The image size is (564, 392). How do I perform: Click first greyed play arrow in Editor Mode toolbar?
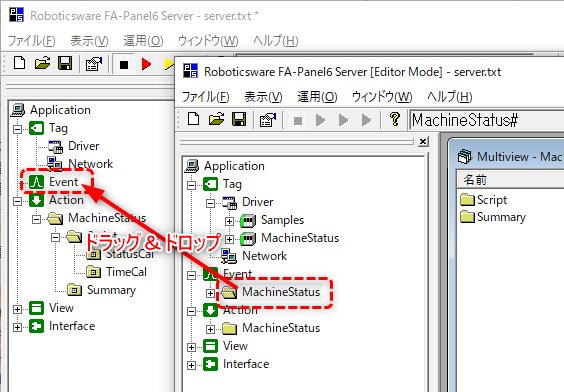tap(320, 120)
